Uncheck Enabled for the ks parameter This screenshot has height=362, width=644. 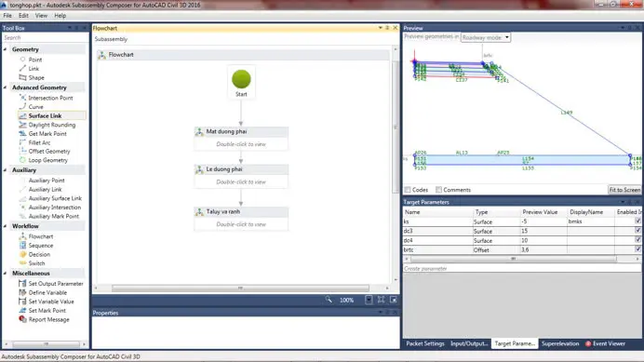(x=637, y=221)
